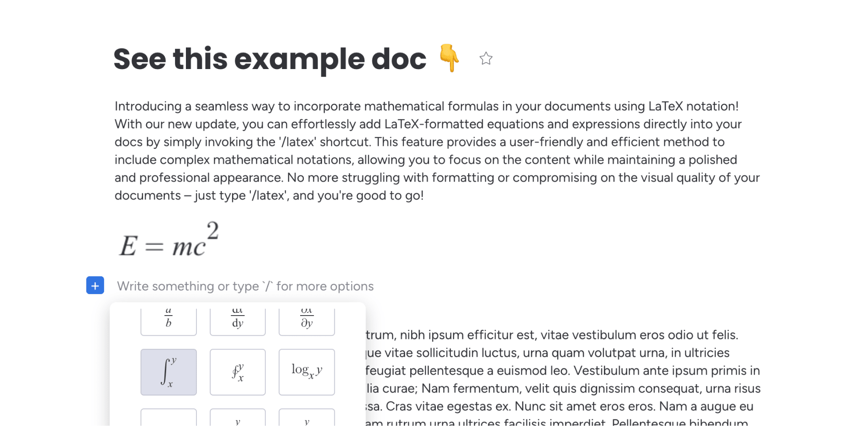Insert the log base x of y template
Image resolution: width=868 pixels, height=439 pixels.
coord(307,372)
